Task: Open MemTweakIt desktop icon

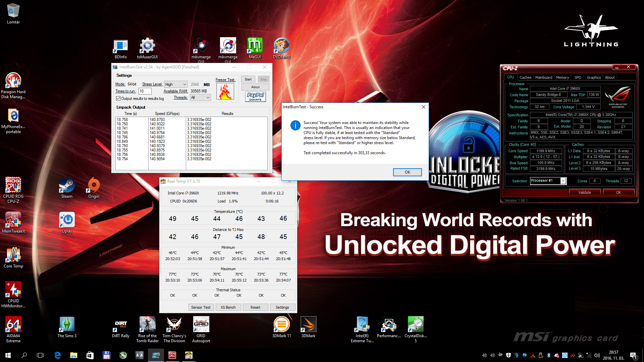Action: pos(13,223)
